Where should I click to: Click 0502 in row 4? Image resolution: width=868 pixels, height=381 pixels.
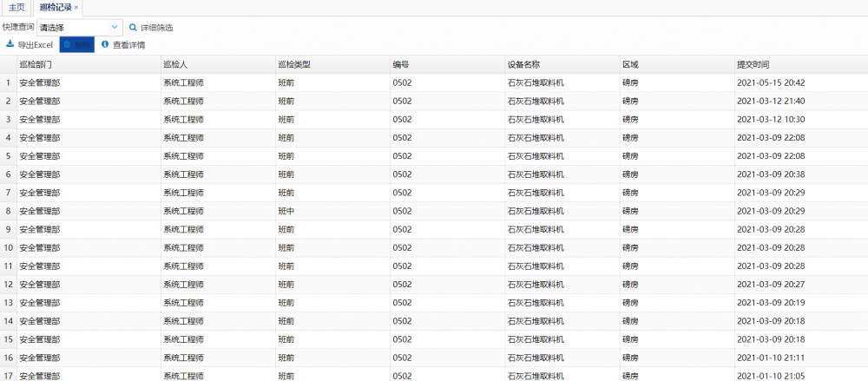[x=403, y=138]
